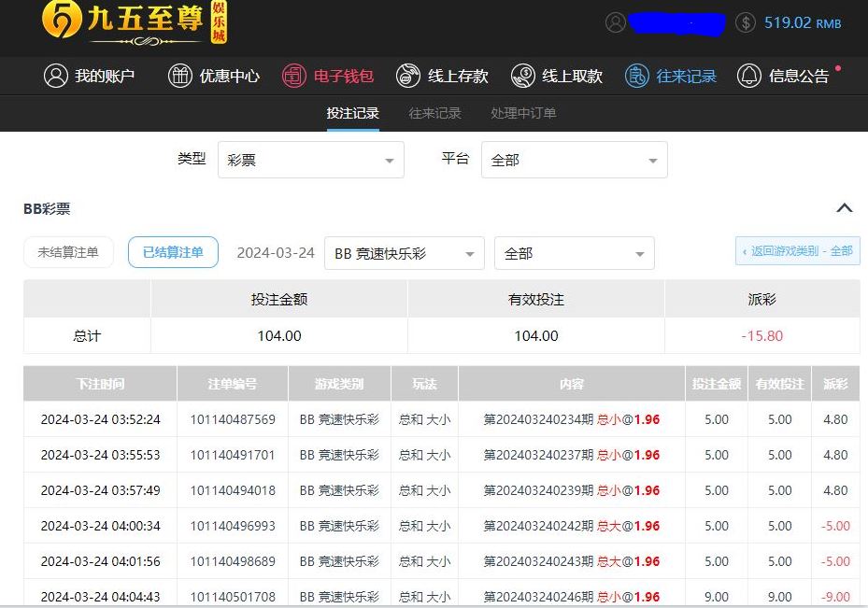Open 线上存款 deposit icon

pos(408,76)
